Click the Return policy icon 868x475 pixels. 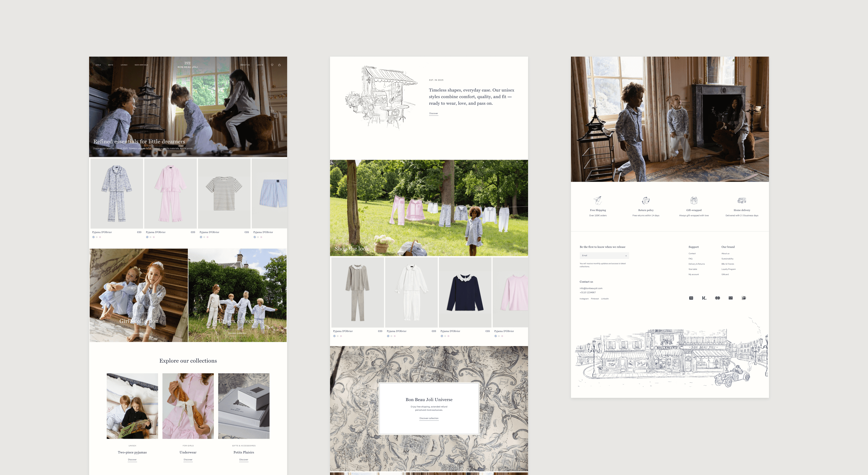tap(645, 200)
